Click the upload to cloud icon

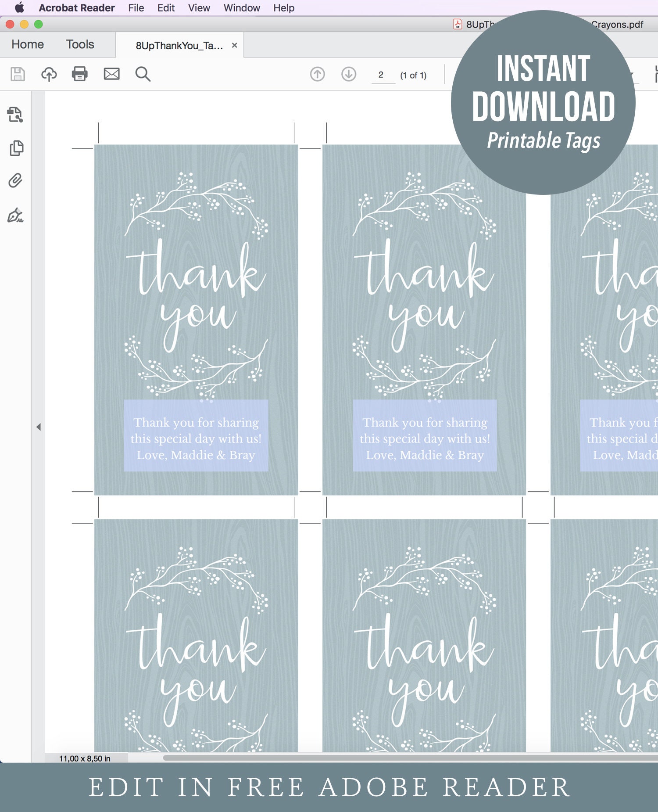tap(49, 74)
